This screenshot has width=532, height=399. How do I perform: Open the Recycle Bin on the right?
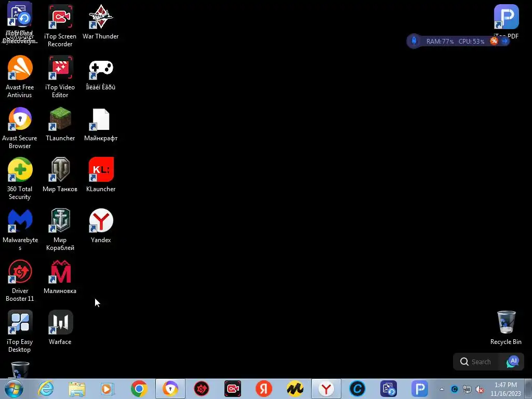point(506,327)
